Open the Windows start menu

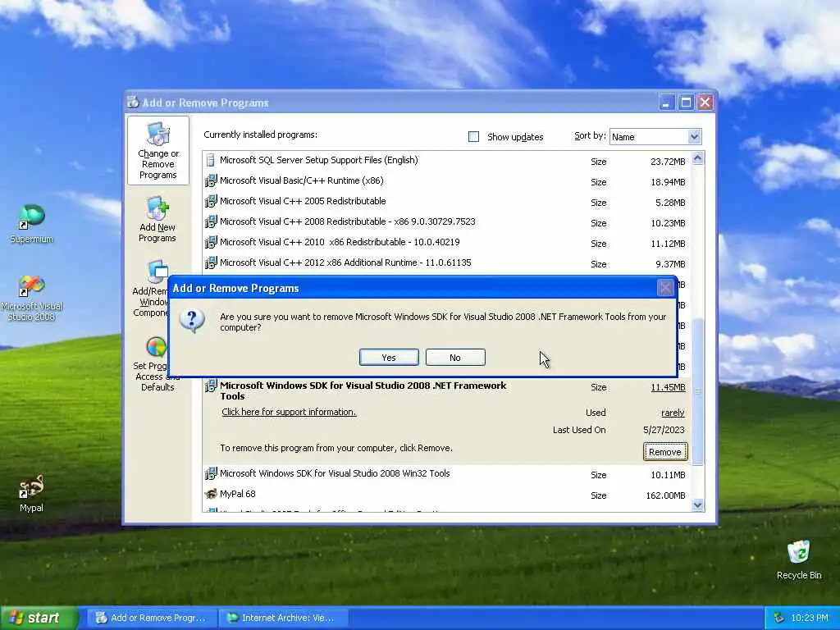tap(39, 619)
